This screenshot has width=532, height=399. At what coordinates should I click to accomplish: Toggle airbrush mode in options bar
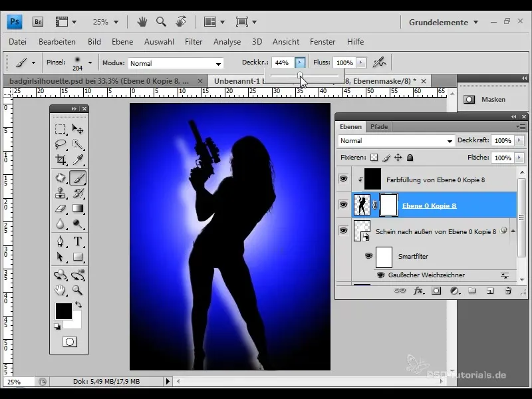(379, 63)
